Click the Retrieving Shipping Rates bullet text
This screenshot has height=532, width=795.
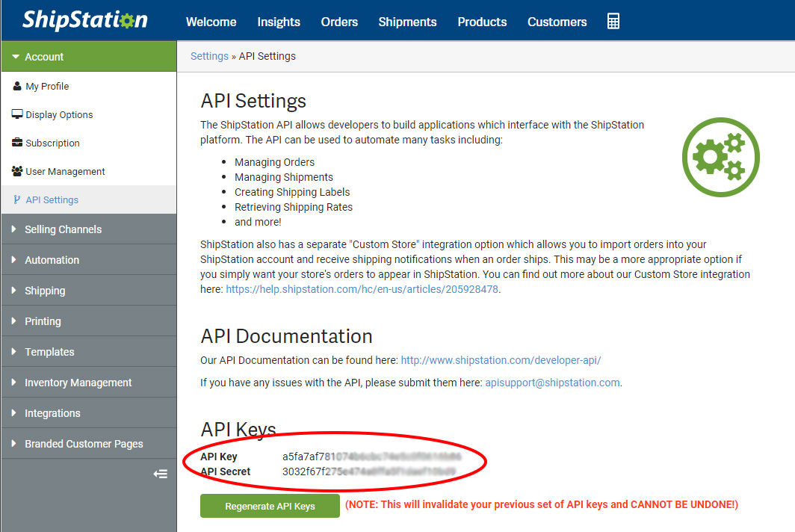[293, 207]
